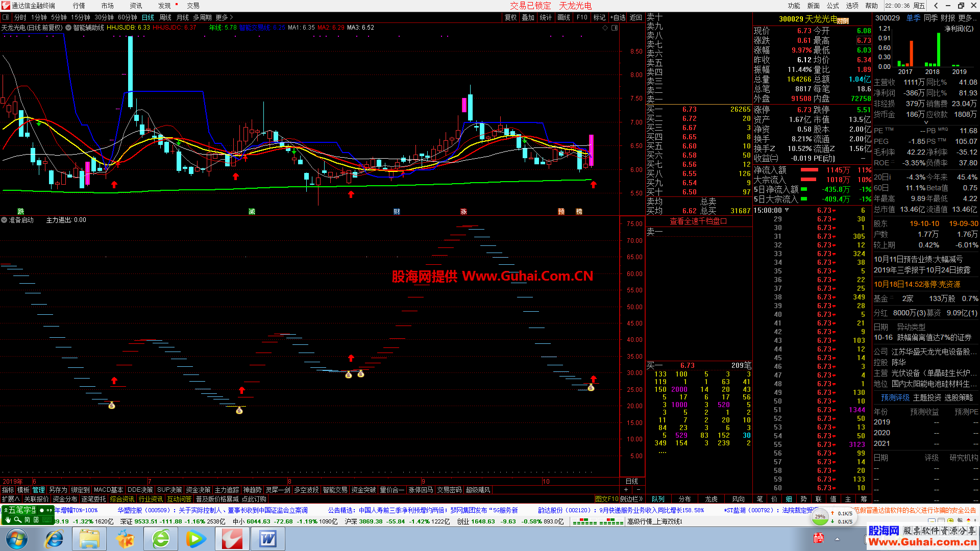Expand 更多 period options
The height and width of the screenshot is (551, 980).
225,17
